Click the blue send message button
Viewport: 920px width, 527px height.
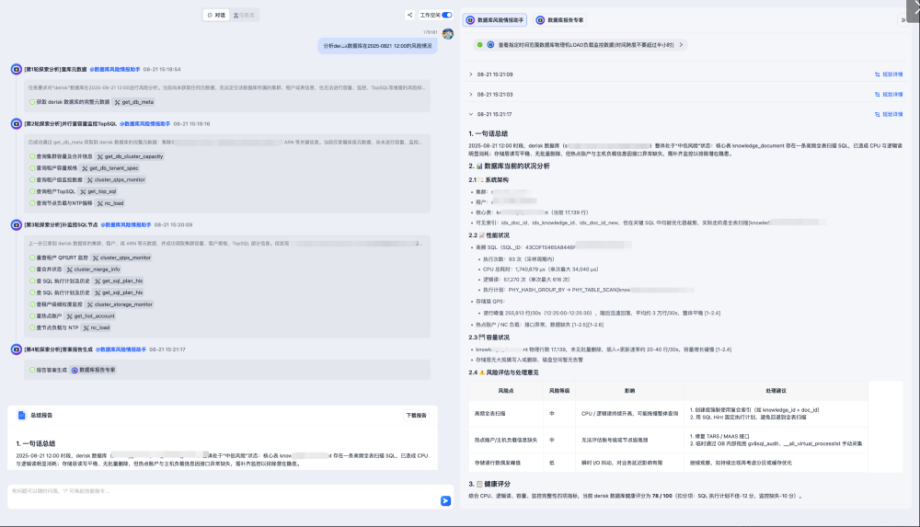[446, 500]
